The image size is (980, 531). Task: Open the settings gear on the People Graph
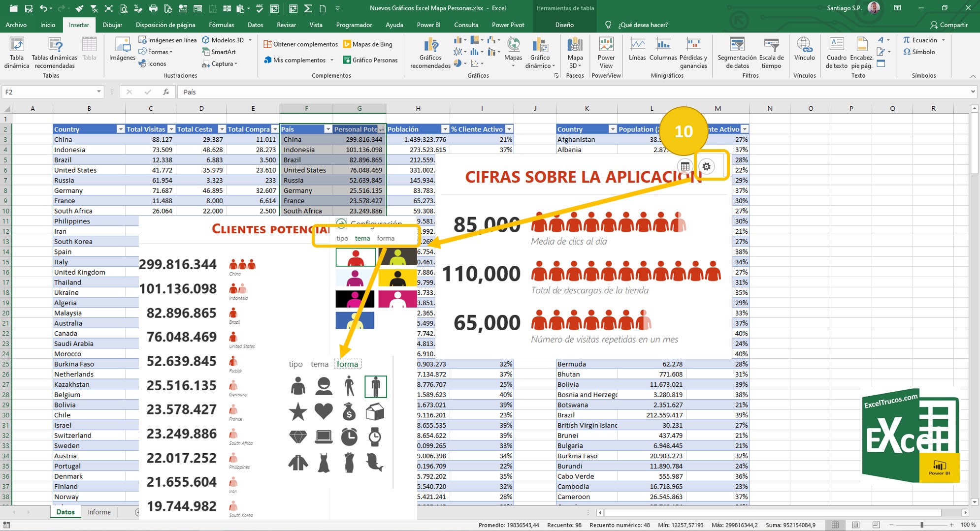(x=707, y=166)
